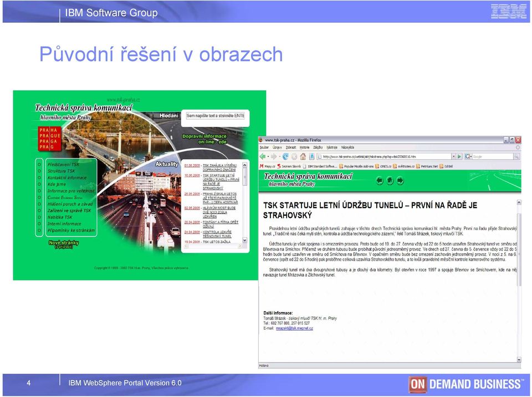This screenshot has width=532, height=397.
Task: Open news TSK STARTUJE LETNÍ ÚDRŽBU TUNELŮ
Action: (221, 181)
